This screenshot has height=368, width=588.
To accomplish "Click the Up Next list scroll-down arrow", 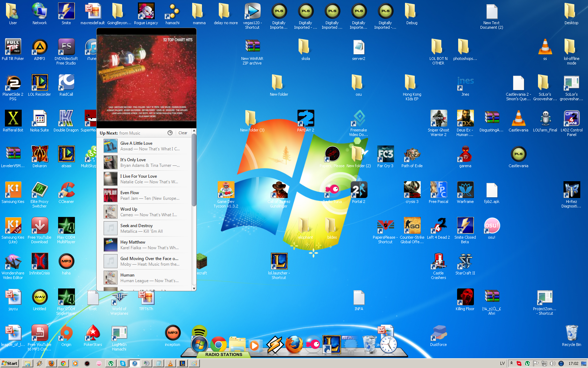I will click(x=194, y=288).
